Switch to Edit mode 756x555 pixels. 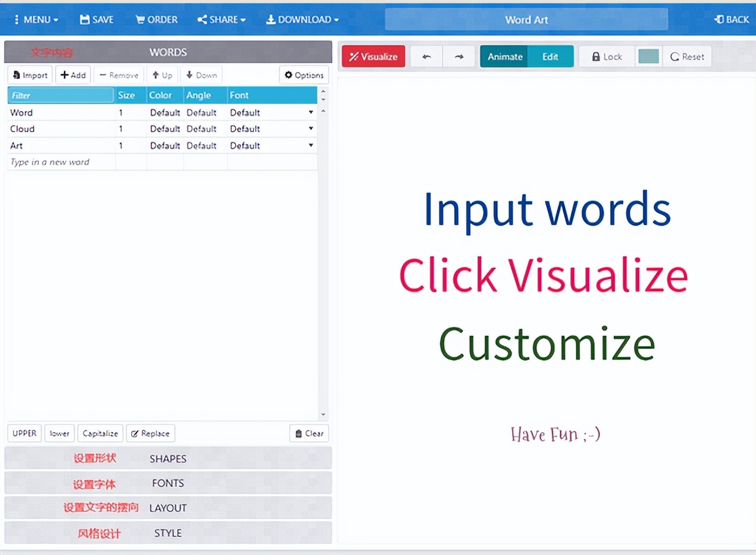coord(550,57)
